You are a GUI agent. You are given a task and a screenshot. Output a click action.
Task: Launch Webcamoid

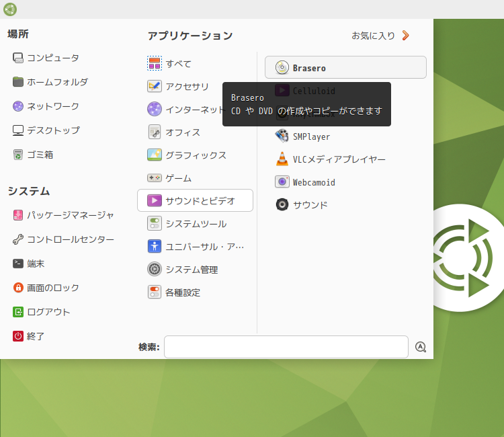345,182
